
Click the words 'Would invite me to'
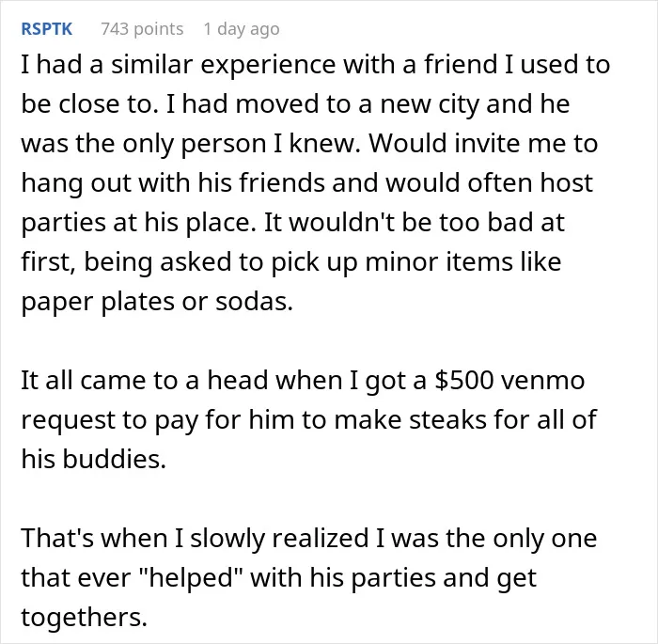pyautogui.click(x=483, y=144)
